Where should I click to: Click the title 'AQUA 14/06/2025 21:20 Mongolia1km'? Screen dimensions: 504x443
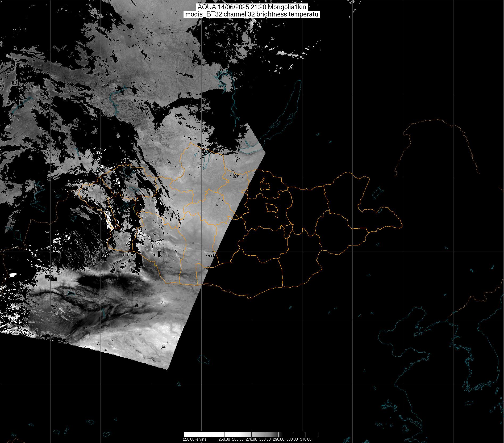(x=252, y=7)
